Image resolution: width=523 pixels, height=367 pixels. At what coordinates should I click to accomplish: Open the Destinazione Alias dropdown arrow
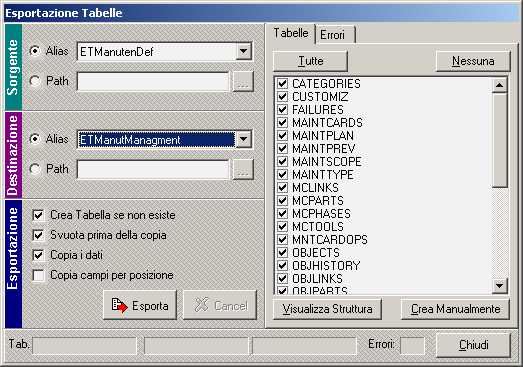(244, 139)
